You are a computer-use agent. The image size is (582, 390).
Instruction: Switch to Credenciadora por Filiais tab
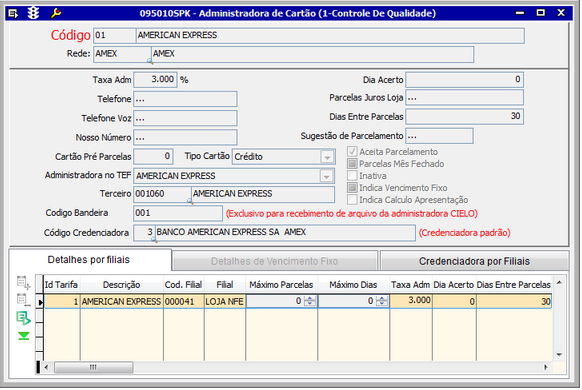pyautogui.click(x=474, y=261)
